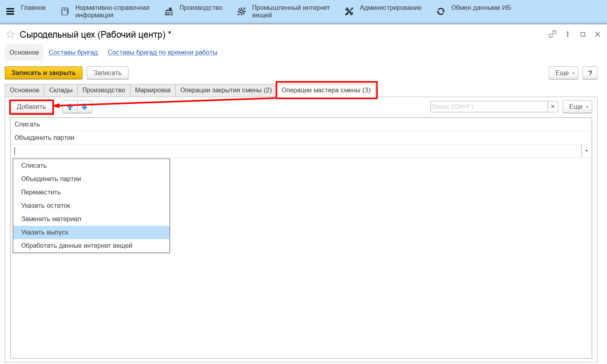Move row down with blue down arrow

(x=84, y=107)
